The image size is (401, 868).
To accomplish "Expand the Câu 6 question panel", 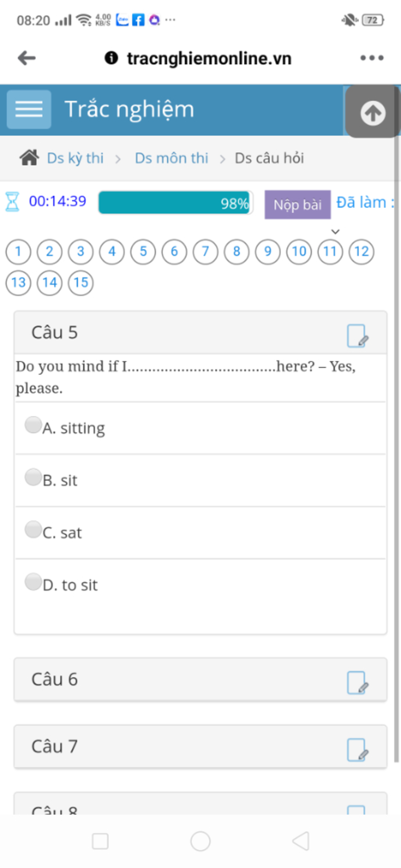I will (x=200, y=679).
